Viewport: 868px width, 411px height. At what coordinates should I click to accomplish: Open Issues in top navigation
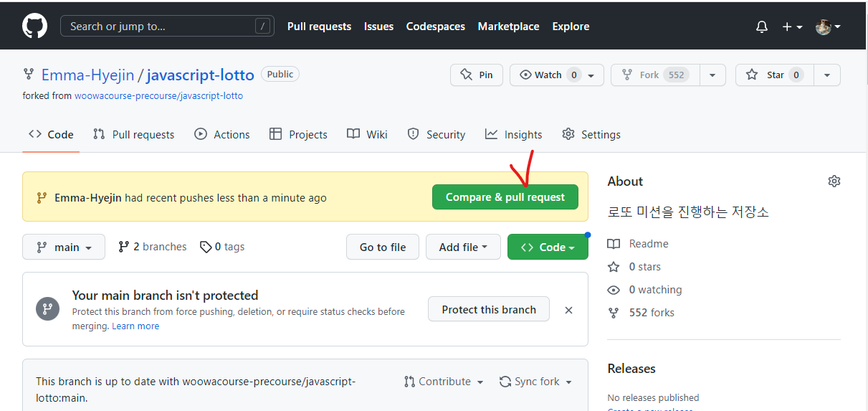click(378, 27)
